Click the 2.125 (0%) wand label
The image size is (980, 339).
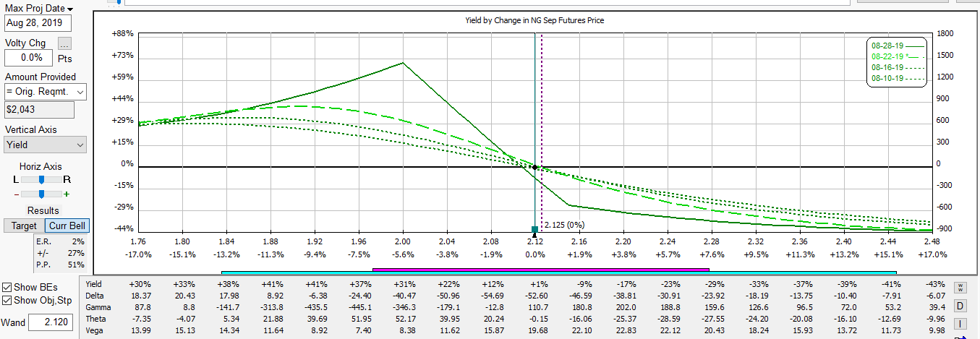coord(564,225)
